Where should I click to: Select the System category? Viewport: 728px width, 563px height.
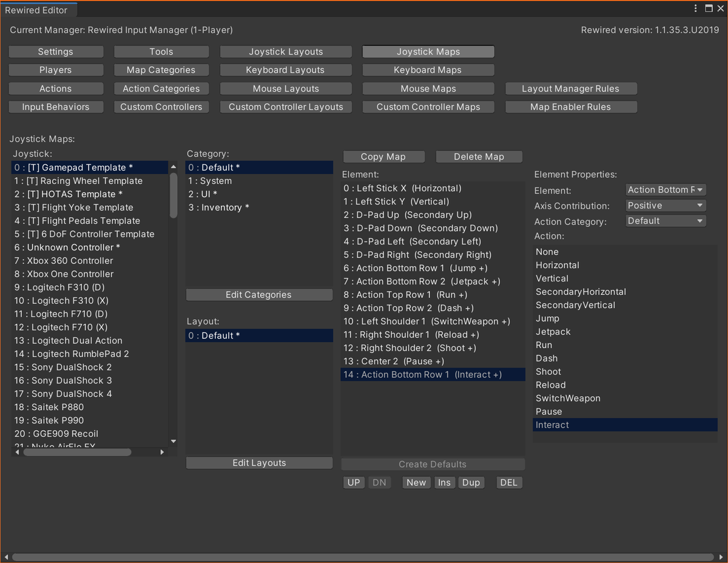[259, 181]
